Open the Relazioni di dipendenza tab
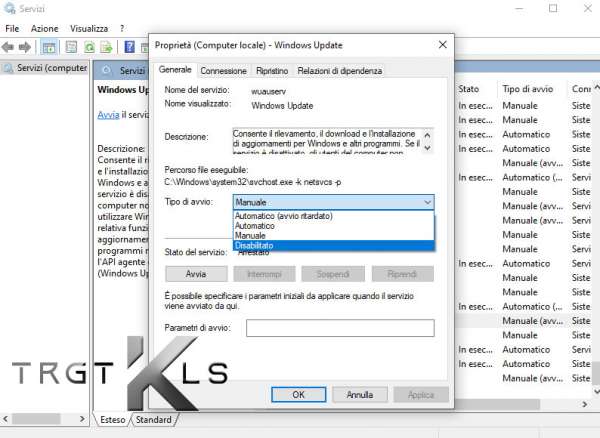 click(339, 71)
